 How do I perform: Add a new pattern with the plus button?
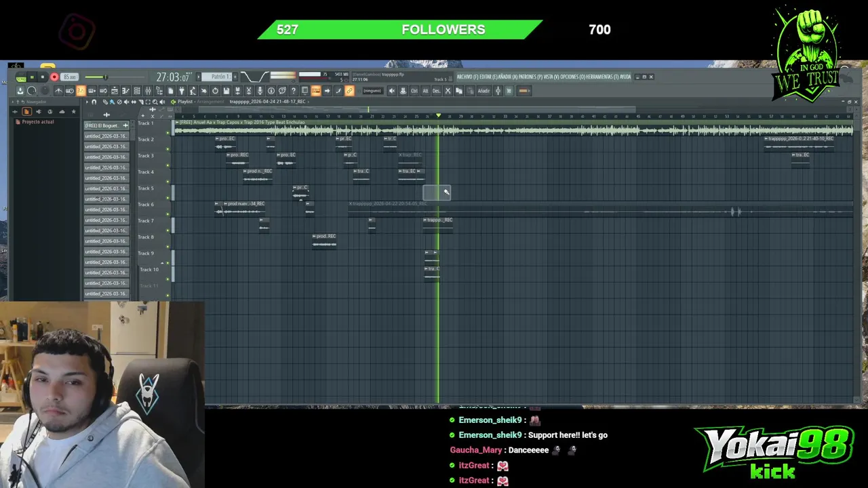pos(235,77)
